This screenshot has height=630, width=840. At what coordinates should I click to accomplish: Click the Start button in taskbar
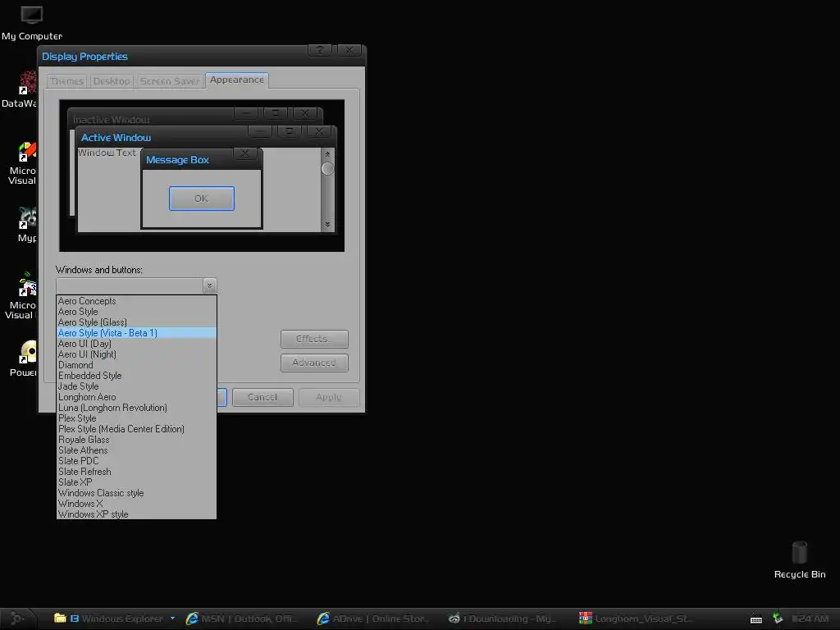coord(17,619)
